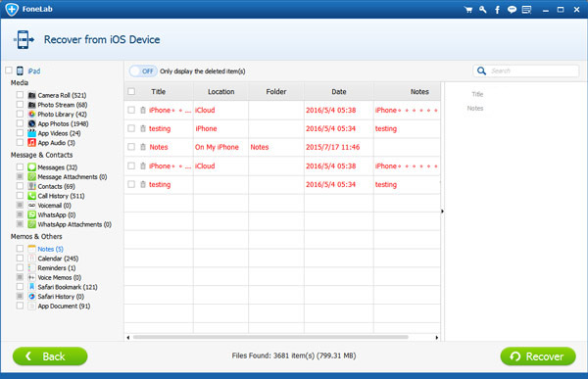Check the Messages (32) checkbox
Viewport: 588px width, 379px height.
(x=20, y=166)
